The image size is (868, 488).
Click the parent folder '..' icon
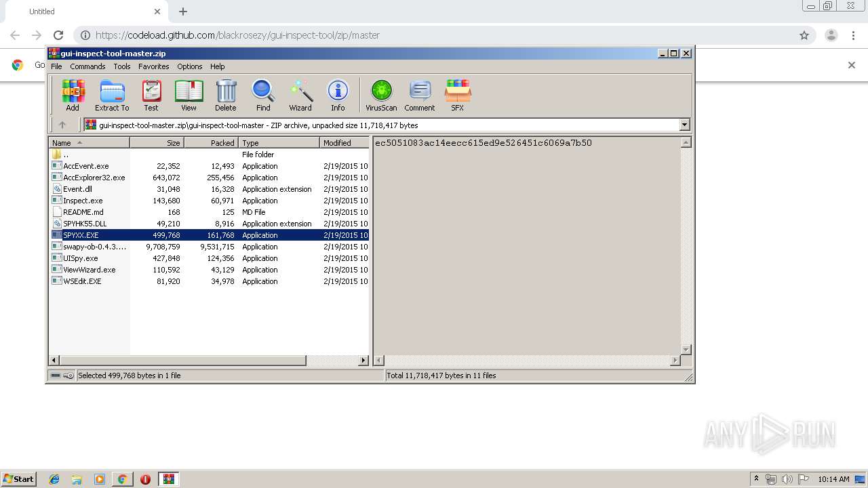(x=57, y=155)
